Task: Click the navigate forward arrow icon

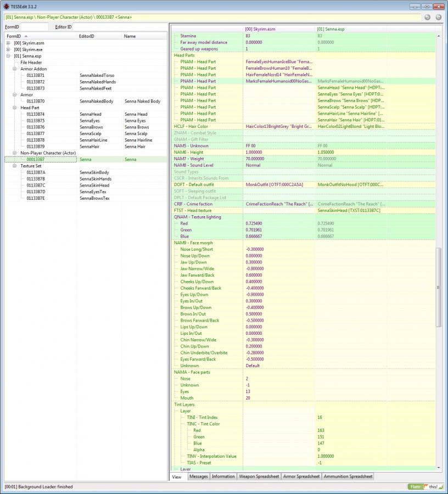Action: coord(439,17)
